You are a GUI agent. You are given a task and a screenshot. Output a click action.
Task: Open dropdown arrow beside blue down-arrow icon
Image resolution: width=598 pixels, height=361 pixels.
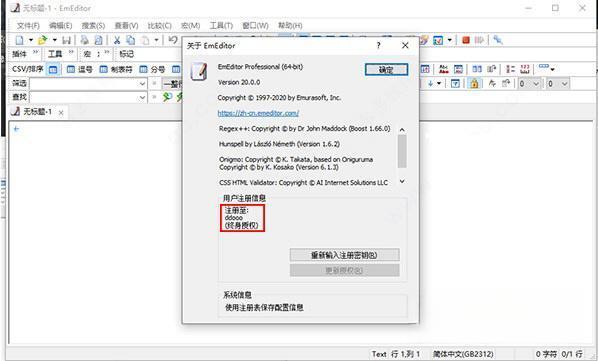[439, 83]
